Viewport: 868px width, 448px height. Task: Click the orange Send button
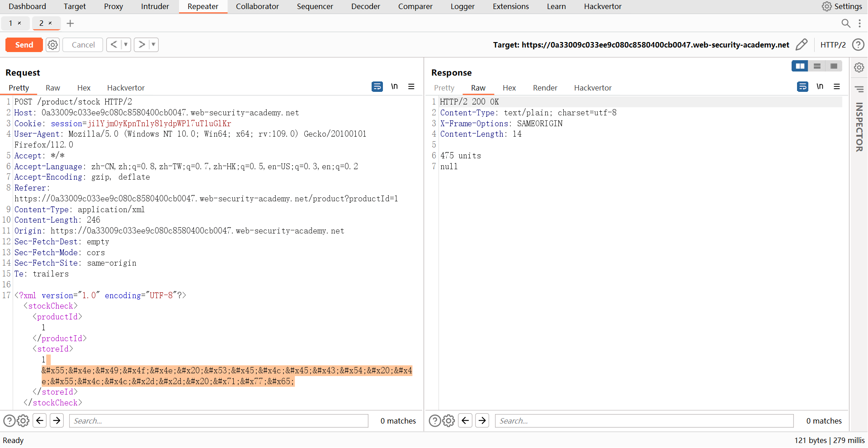tap(24, 45)
